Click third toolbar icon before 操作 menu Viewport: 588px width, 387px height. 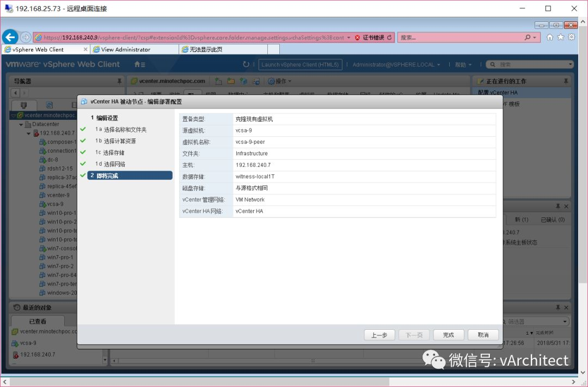pyautogui.click(x=243, y=81)
